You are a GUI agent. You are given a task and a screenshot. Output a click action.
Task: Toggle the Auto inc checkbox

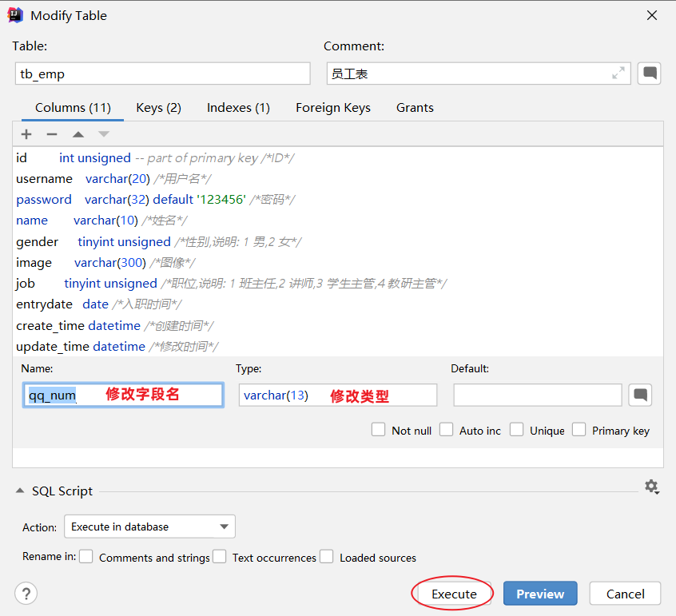click(447, 430)
